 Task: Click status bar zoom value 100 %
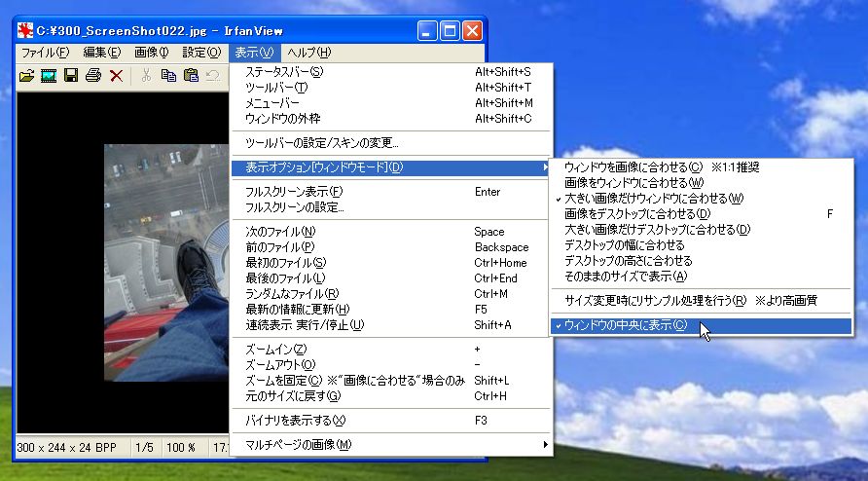point(180,447)
